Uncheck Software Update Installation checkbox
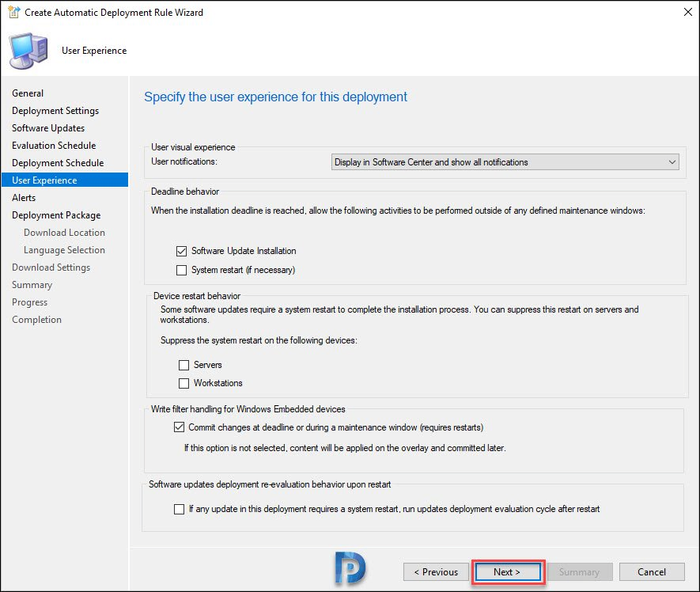The width and height of the screenshot is (700, 592). 181,251
